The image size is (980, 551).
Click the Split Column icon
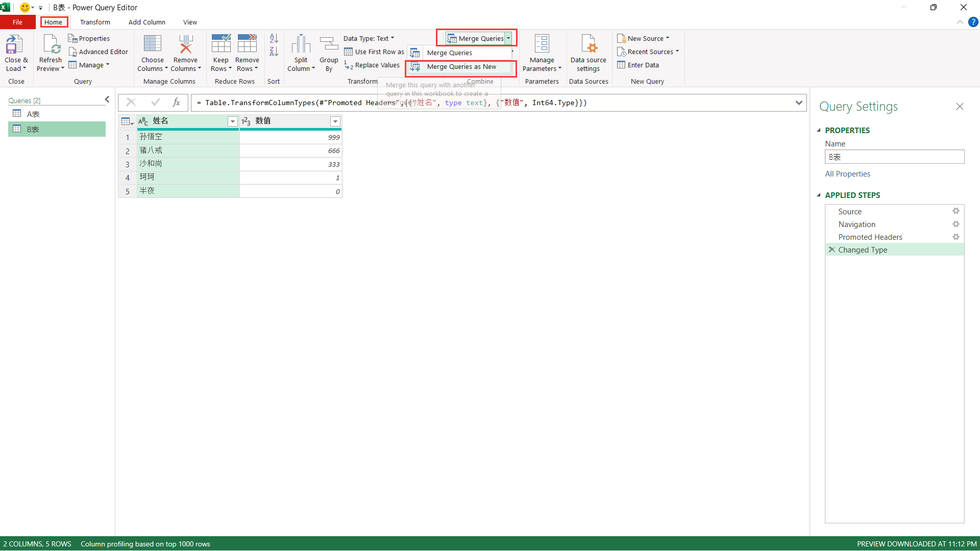pyautogui.click(x=301, y=45)
